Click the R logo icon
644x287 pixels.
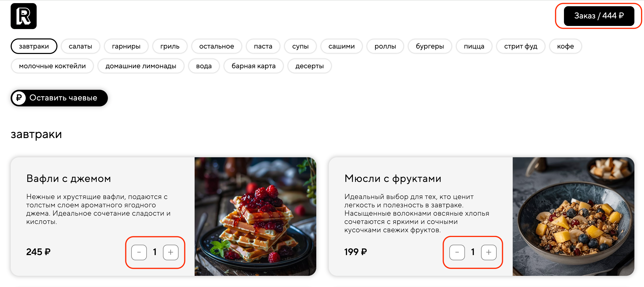(x=24, y=16)
